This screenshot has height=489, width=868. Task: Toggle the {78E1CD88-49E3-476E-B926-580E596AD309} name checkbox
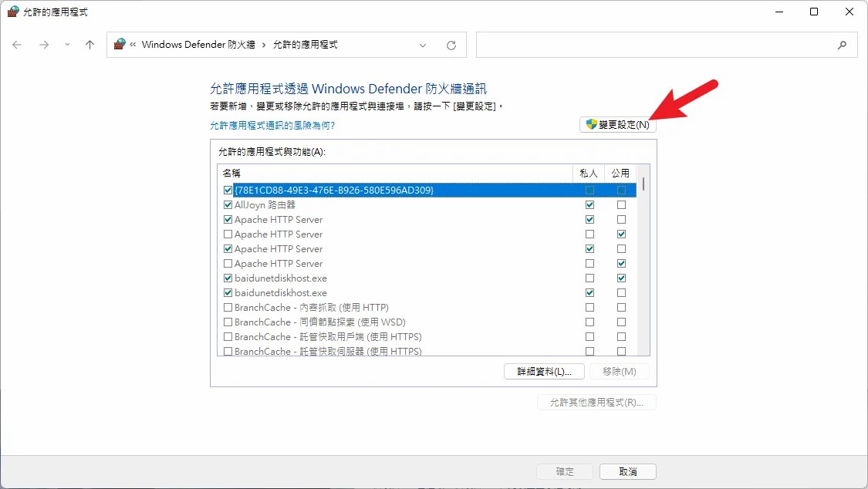228,190
